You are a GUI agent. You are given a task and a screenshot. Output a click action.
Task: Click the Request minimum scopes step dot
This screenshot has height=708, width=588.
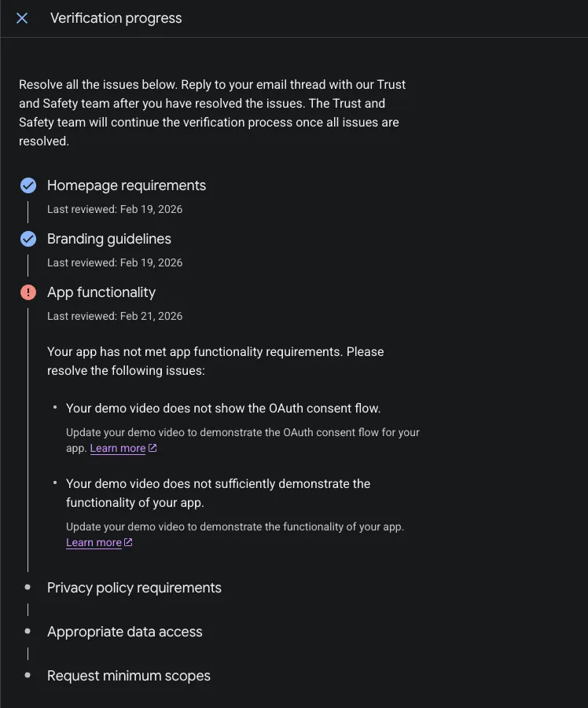[28, 675]
